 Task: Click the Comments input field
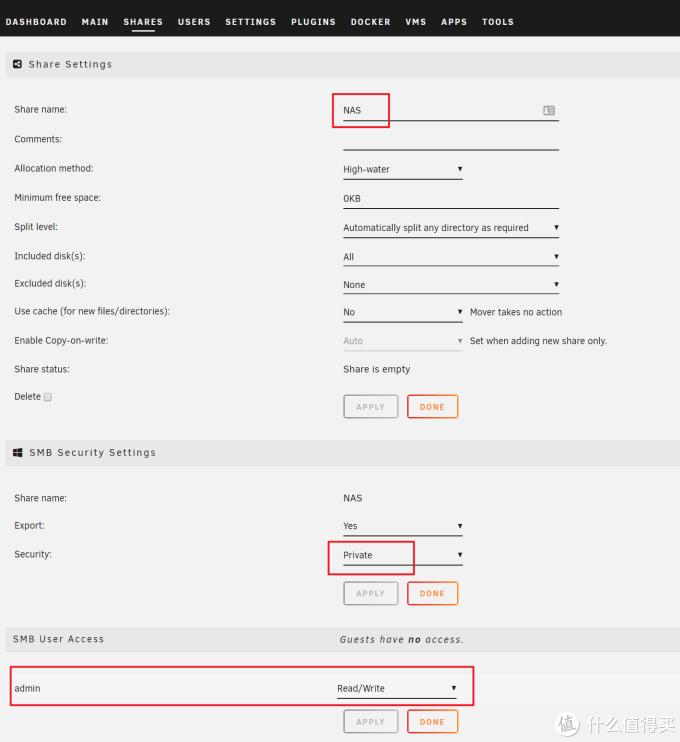coord(451,140)
